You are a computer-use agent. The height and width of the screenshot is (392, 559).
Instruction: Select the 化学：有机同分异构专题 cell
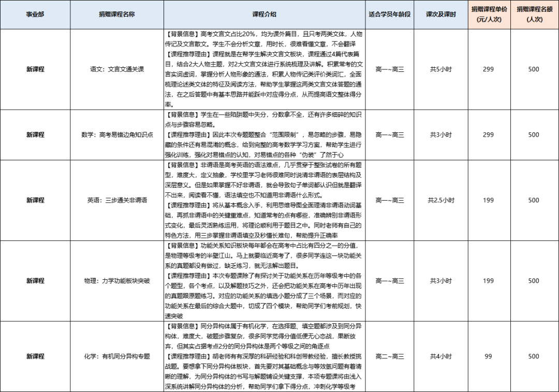point(117,356)
